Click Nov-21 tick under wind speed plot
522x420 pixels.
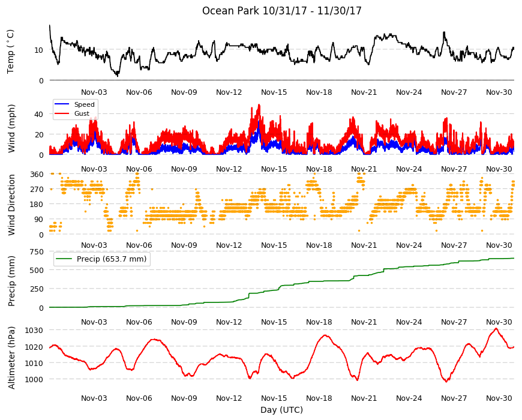364,169
